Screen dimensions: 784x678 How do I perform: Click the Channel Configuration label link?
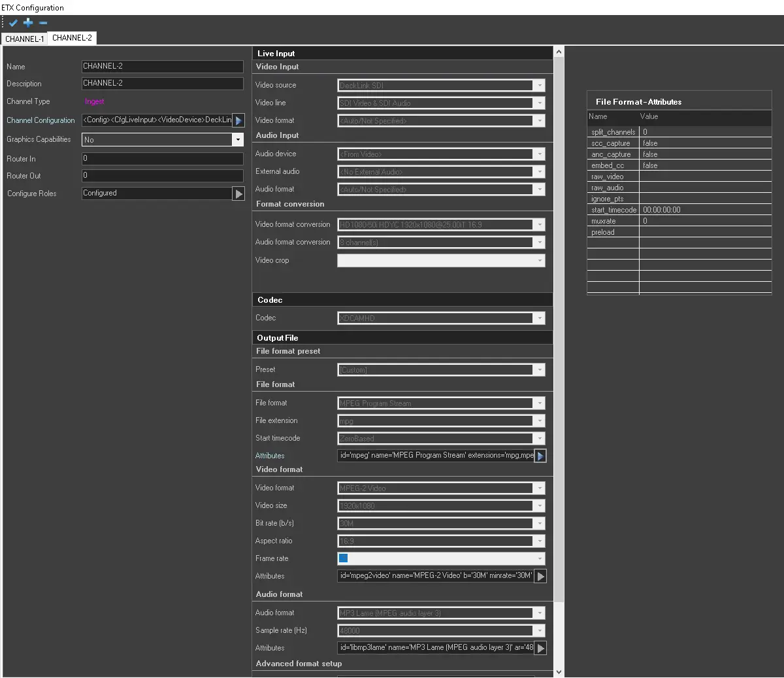[41, 120]
